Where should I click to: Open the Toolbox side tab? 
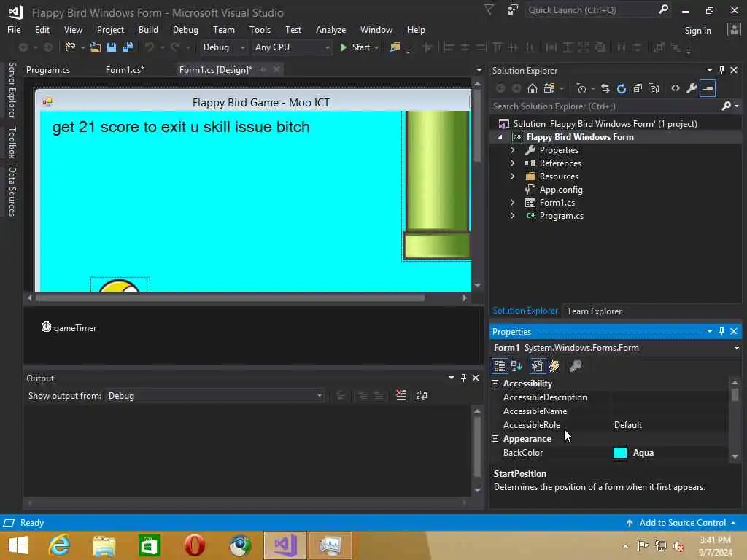pyautogui.click(x=12, y=142)
